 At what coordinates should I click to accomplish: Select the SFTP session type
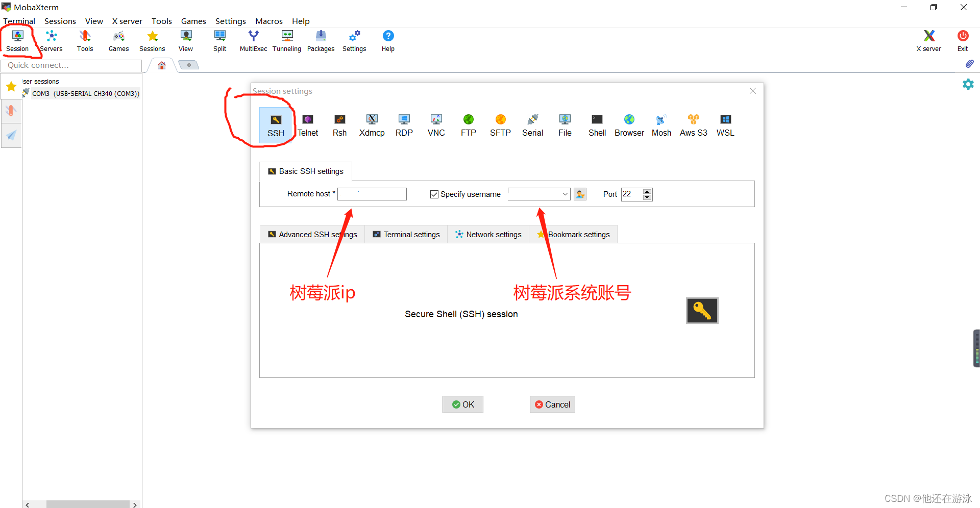tap(500, 125)
